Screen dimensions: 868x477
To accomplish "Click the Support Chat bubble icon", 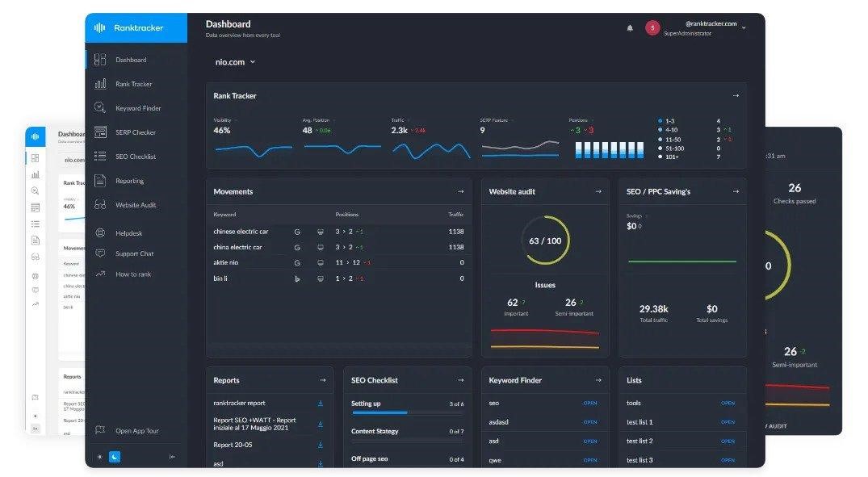I will tap(100, 253).
